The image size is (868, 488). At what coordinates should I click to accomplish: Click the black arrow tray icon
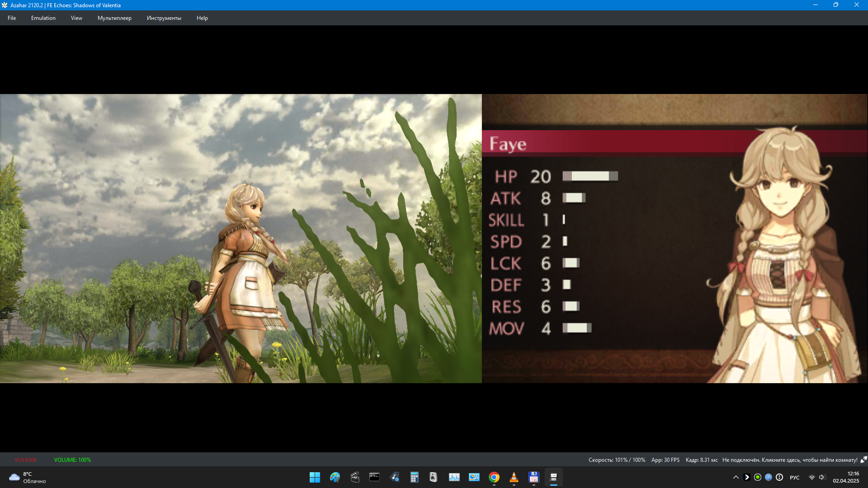[x=747, y=477]
